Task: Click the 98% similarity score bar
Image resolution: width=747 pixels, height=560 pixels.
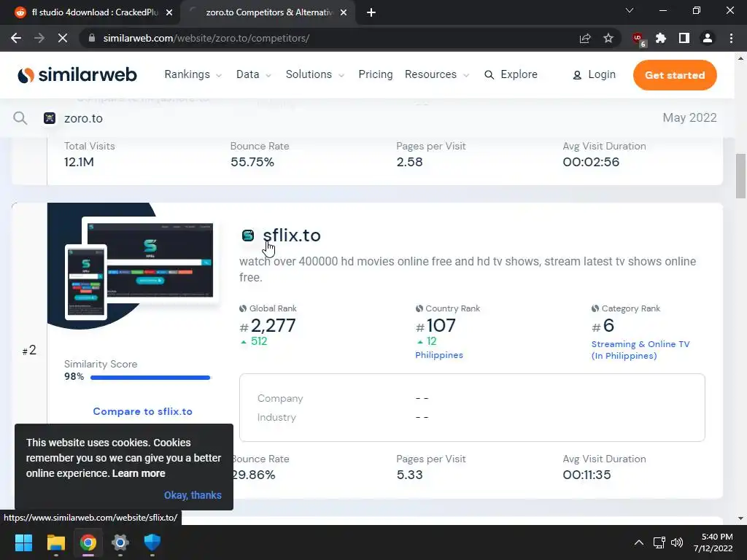Action: click(150, 378)
